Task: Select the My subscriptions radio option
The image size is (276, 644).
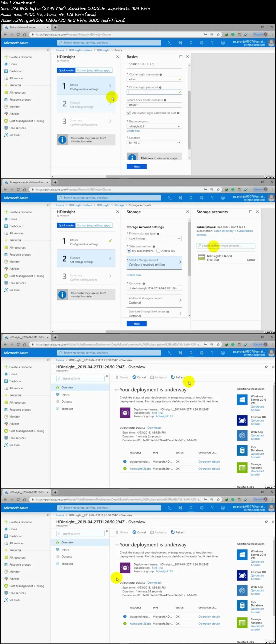Action: point(129,251)
